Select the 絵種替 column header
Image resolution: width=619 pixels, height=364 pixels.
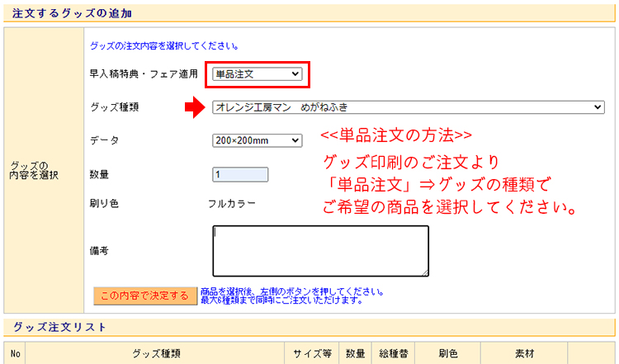click(x=393, y=354)
